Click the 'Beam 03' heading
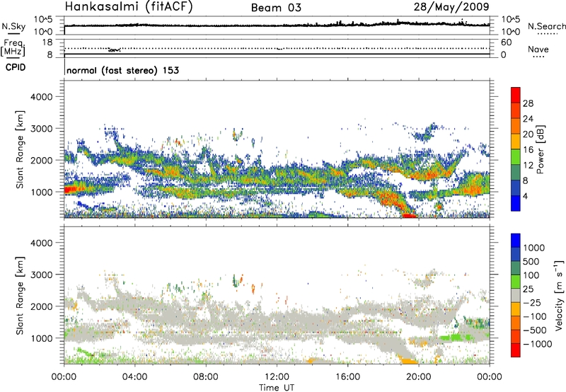This screenshot has width=566, height=392. point(276,8)
